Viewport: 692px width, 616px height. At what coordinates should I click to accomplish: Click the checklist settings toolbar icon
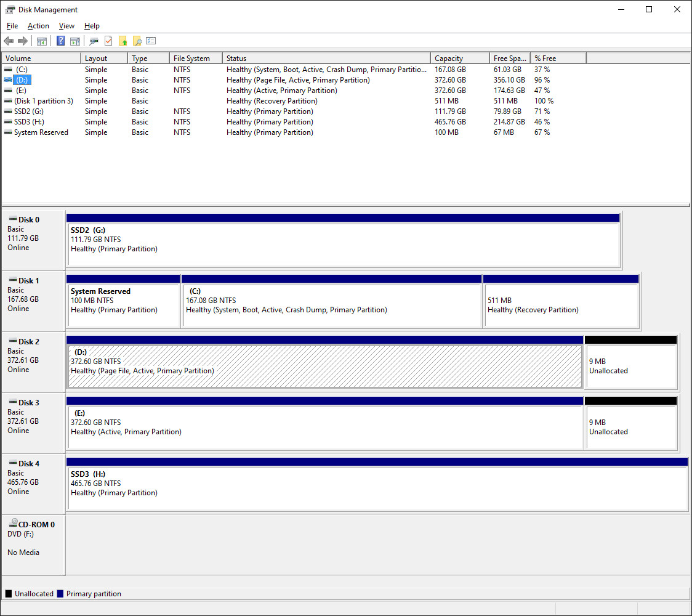[x=151, y=41]
